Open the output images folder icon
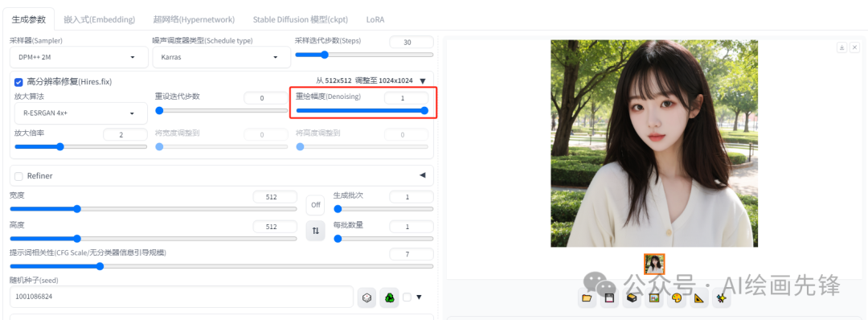Screen dimensions: 868x320 point(587,297)
